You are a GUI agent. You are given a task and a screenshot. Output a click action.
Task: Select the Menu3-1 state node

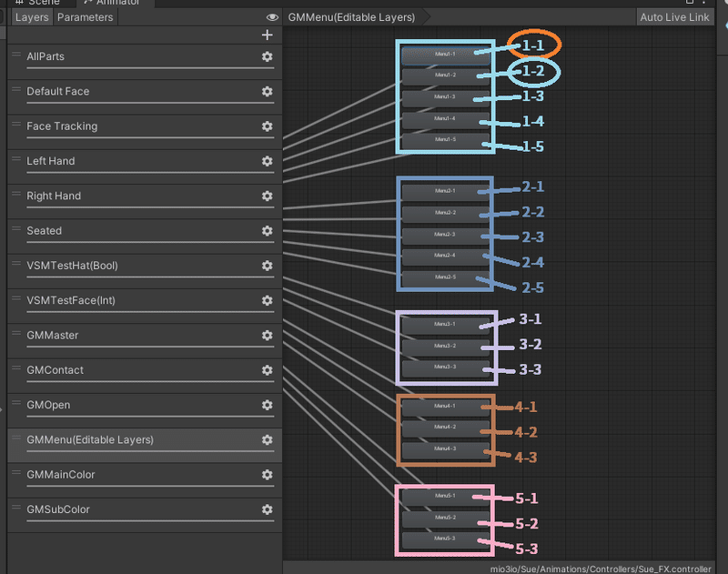pos(446,325)
